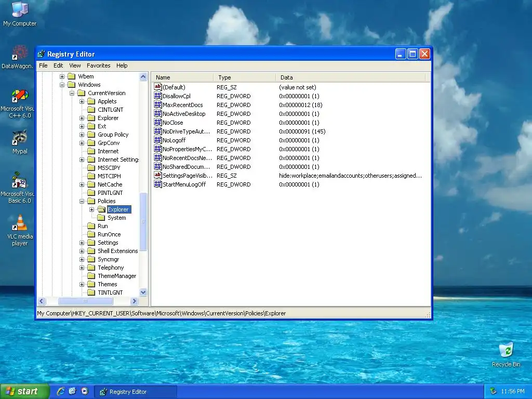Select the NoLogoff value icon
The image size is (532, 399).
[x=158, y=140]
